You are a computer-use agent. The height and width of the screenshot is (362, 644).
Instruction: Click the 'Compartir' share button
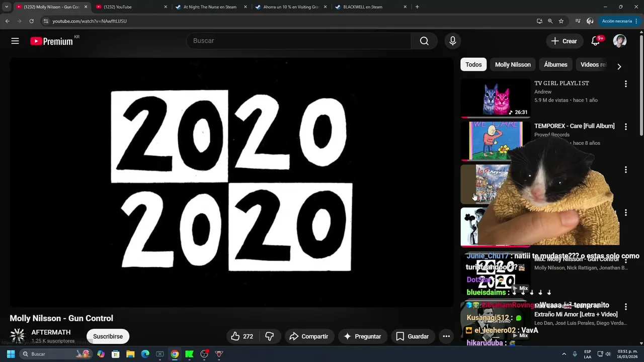(x=309, y=336)
